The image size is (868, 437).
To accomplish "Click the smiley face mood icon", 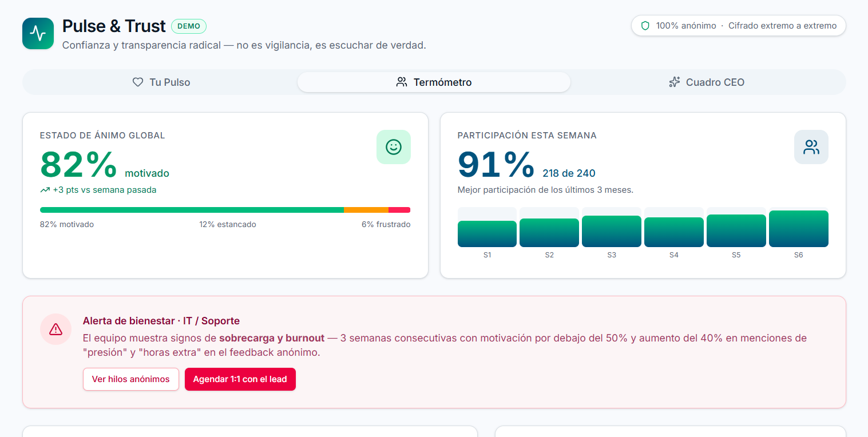I will pyautogui.click(x=394, y=147).
